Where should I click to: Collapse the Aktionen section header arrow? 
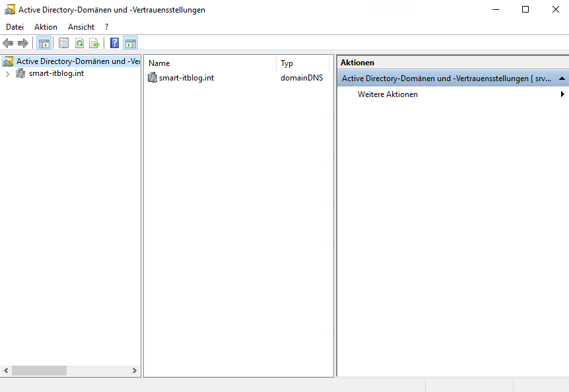562,79
